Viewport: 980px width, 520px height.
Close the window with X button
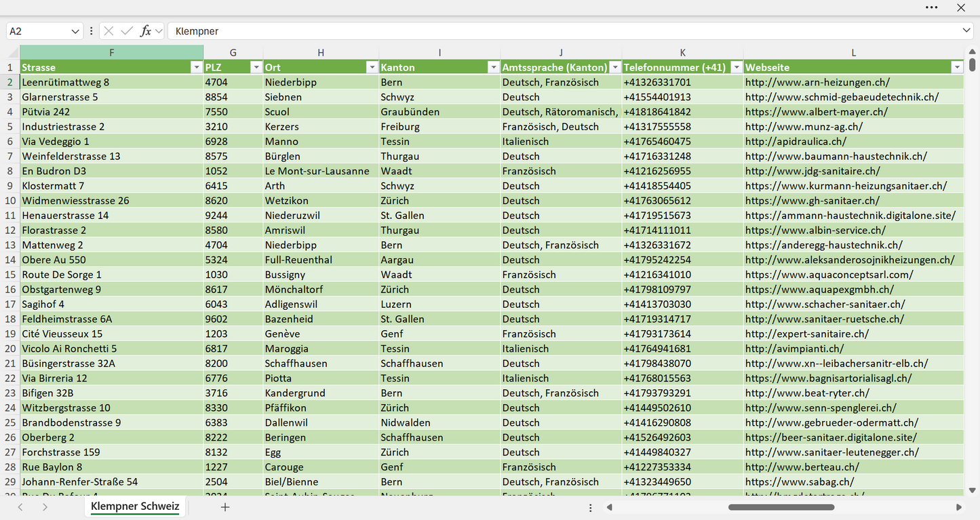(x=961, y=7)
